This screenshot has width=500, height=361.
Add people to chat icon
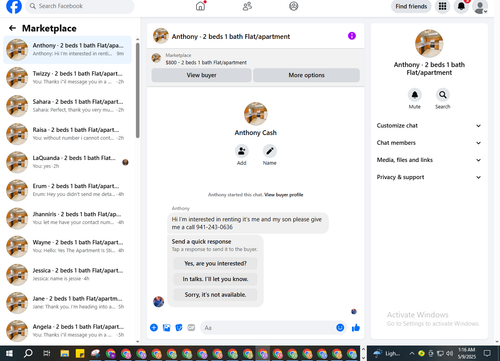pyautogui.click(x=241, y=151)
